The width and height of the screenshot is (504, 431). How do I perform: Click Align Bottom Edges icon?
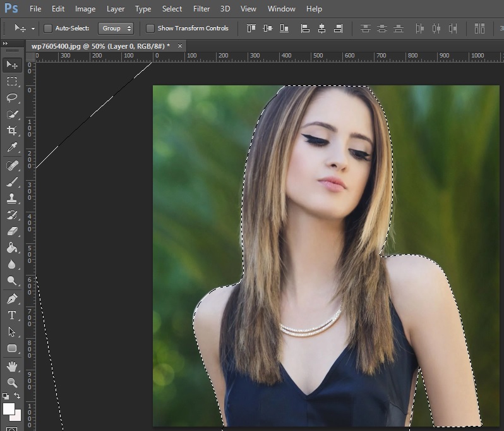coord(284,28)
